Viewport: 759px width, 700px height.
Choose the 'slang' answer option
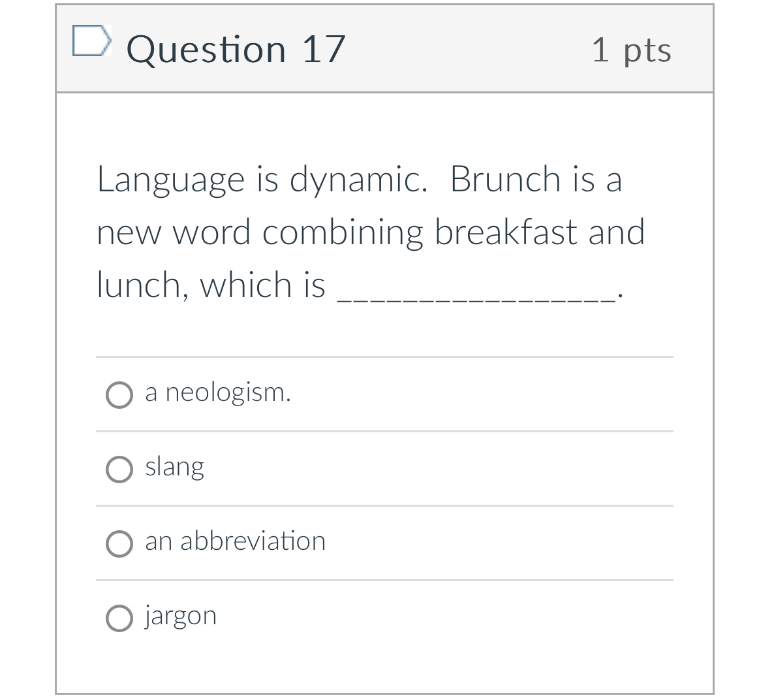coord(119,469)
